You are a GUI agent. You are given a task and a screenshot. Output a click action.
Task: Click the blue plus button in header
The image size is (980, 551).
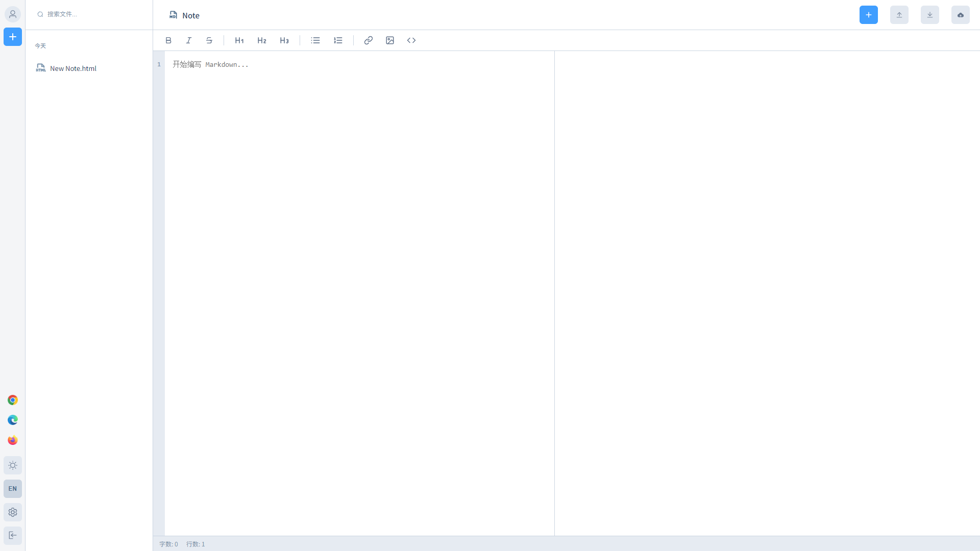(869, 15)
